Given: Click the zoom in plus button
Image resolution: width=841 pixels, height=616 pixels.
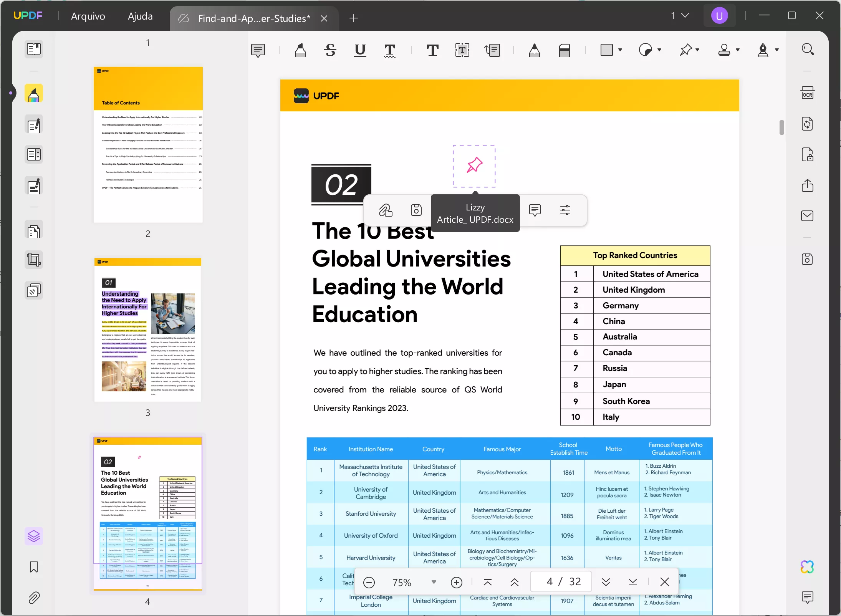Looking at the screenshot, I should [x=456, y=583].
